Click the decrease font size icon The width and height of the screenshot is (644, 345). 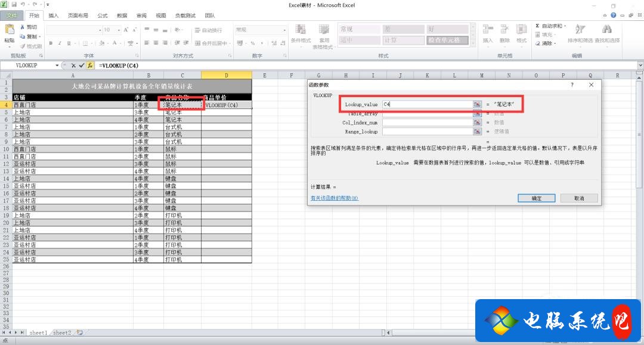coord(134,30)
